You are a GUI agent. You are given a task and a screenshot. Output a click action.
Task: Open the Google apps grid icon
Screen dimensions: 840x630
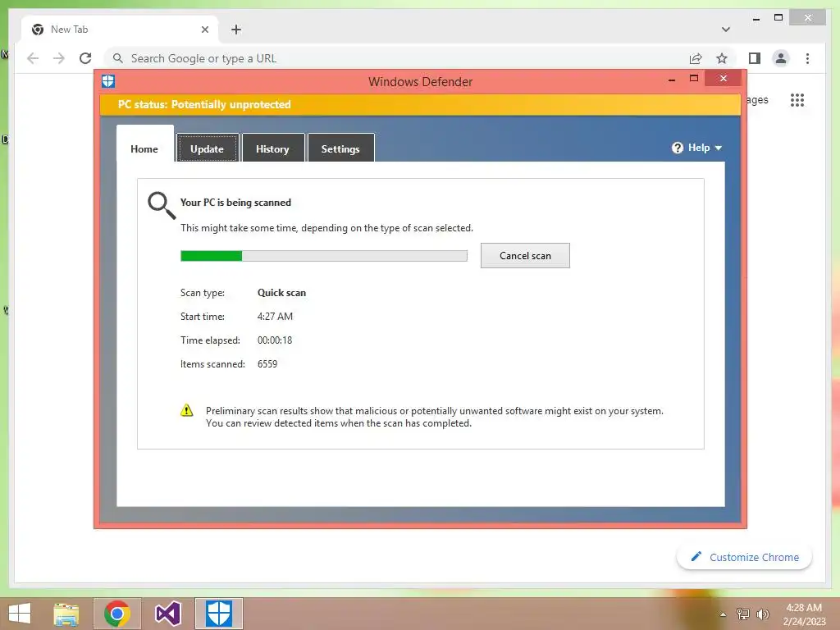[x=797, y=99]
